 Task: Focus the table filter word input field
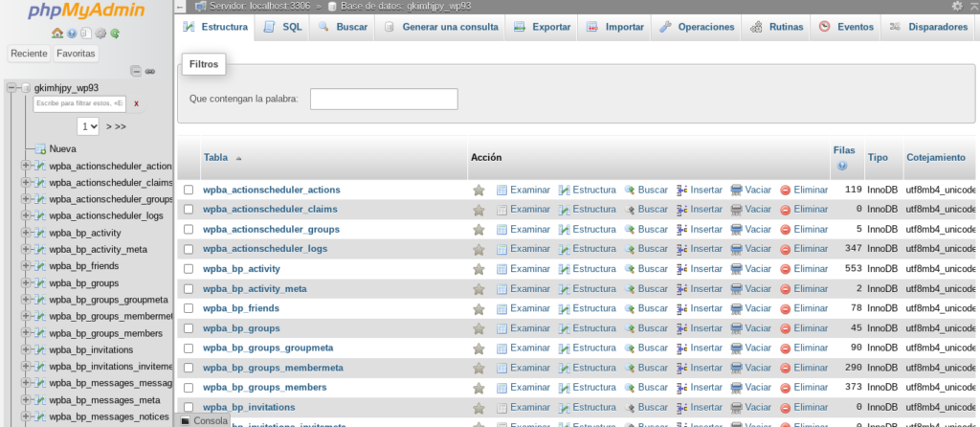[384, 99]
